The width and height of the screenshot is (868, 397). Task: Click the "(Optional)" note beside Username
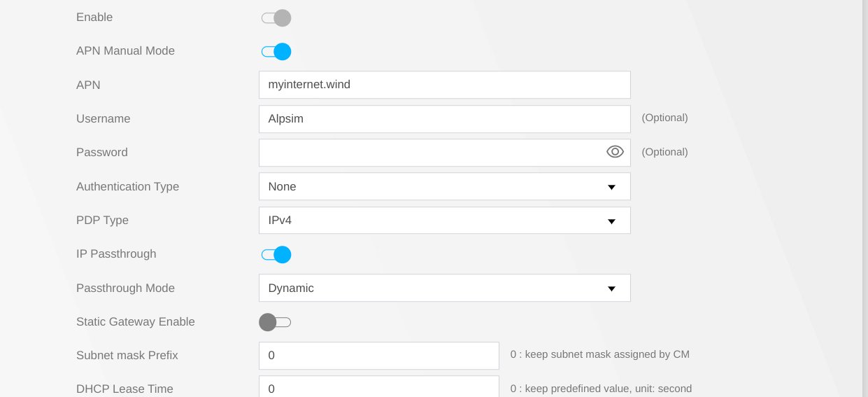[x=664, y=118]
